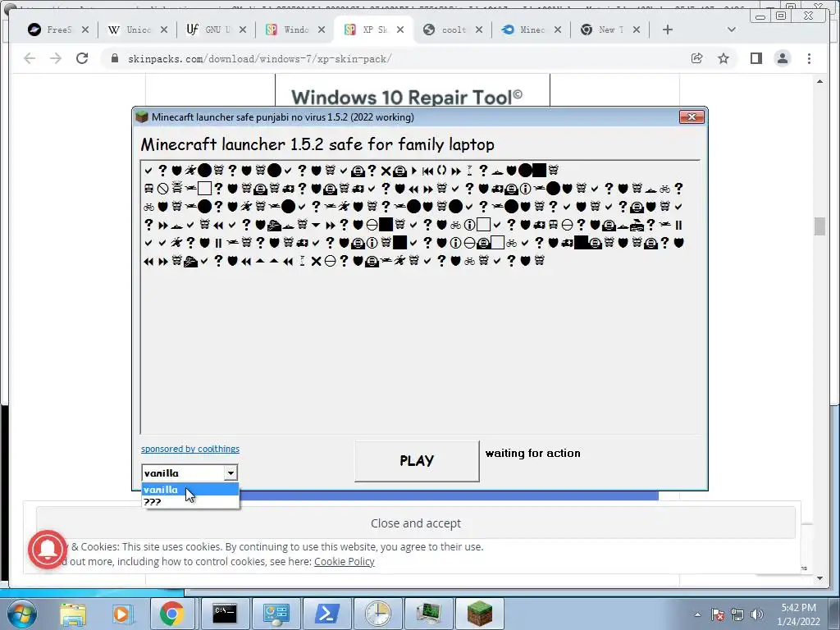
Task: Open the volume speaker icon
Action: point(757,614)
